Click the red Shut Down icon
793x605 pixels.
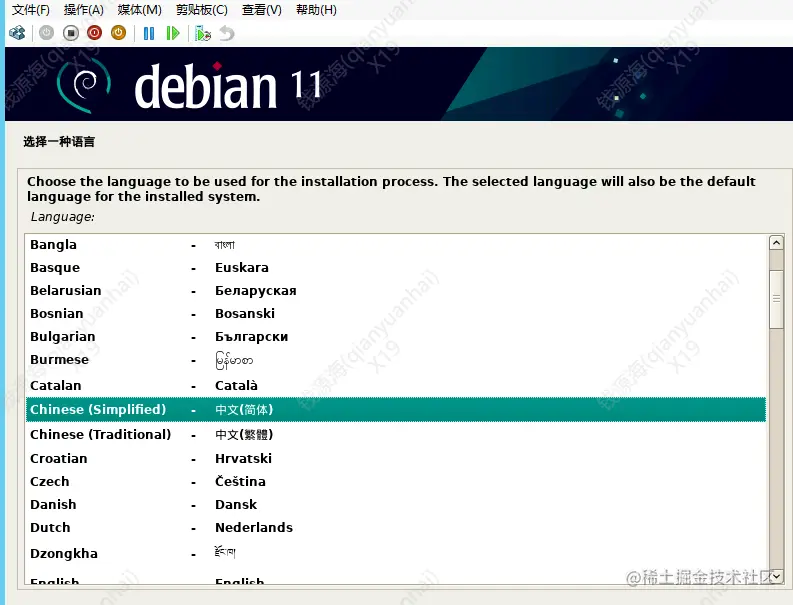click(x=95, y=33)
